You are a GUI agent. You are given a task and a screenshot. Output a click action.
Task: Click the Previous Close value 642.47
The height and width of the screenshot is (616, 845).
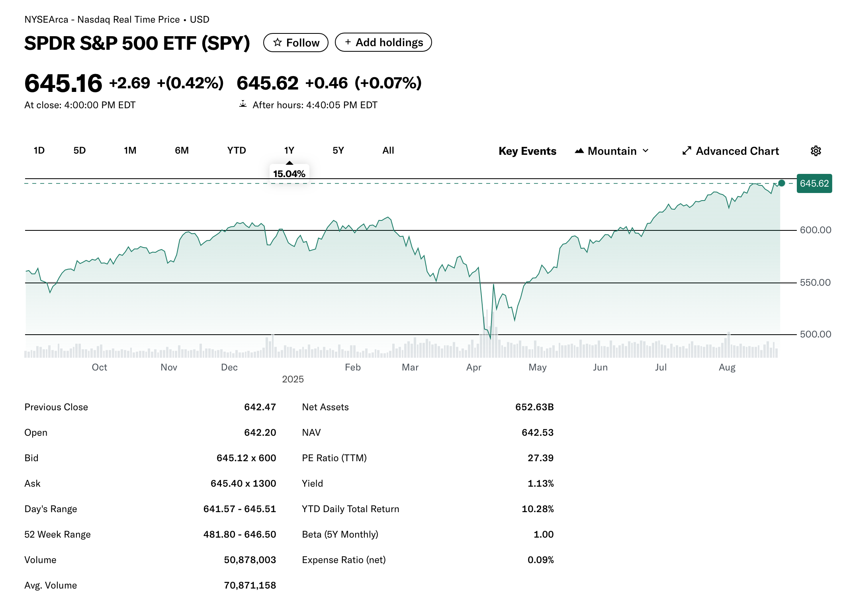click(x=260, y=407)
